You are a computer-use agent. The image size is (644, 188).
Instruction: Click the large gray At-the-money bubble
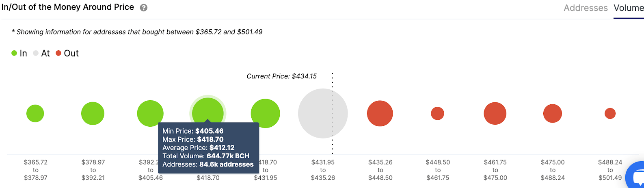click(323, 113)
